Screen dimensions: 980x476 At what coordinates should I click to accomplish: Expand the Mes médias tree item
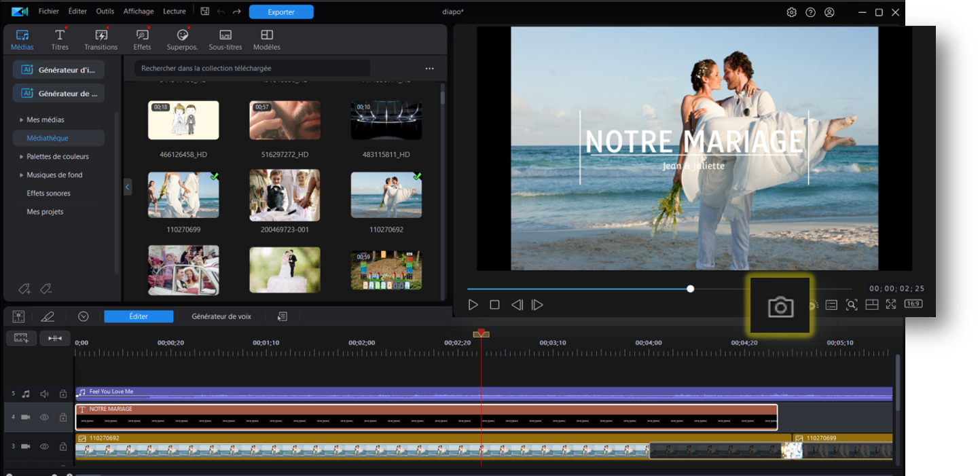coord(21,120)
